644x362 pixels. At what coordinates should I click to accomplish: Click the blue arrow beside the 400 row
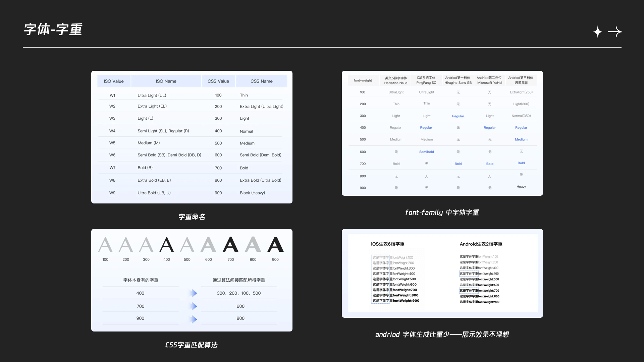193,293
